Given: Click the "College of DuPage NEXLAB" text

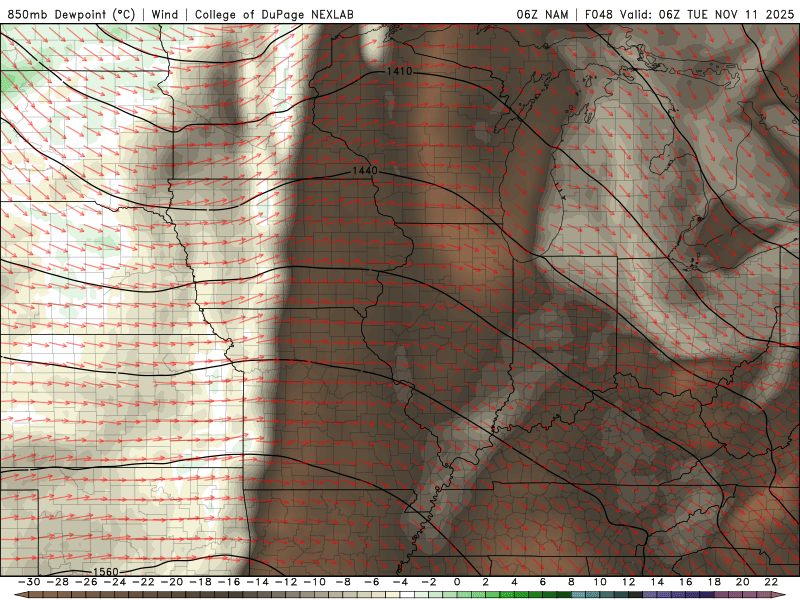Looking at the screenshot, I should tap(274, 14).
